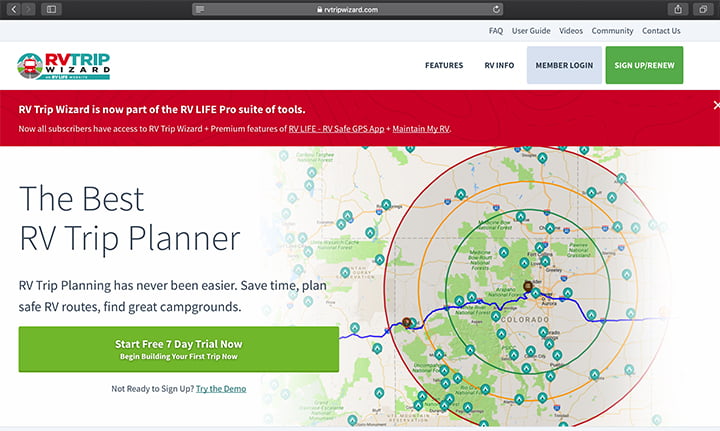Click the rvtripwizard.com address bar
Screen dimensions: 720x431
click(348, 10)
